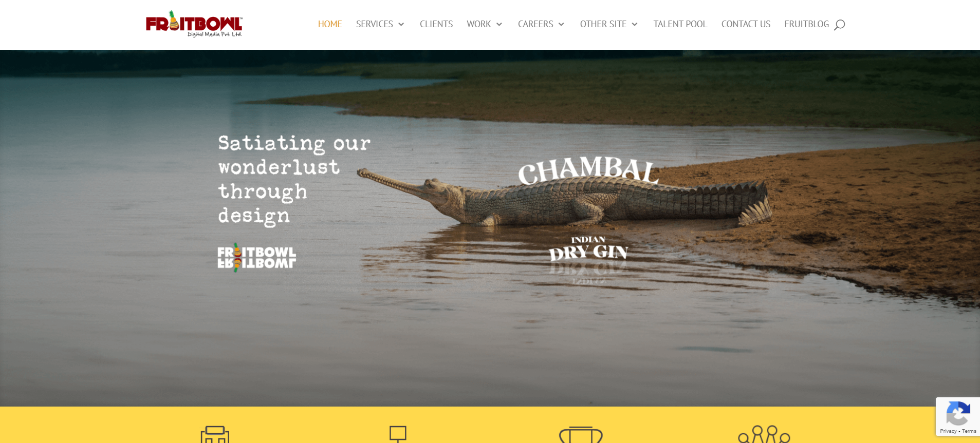Select the printer-like icon on yellow band
Image resolution: width=980 pixels, height=443 pixels.
(x=215, y=434)
